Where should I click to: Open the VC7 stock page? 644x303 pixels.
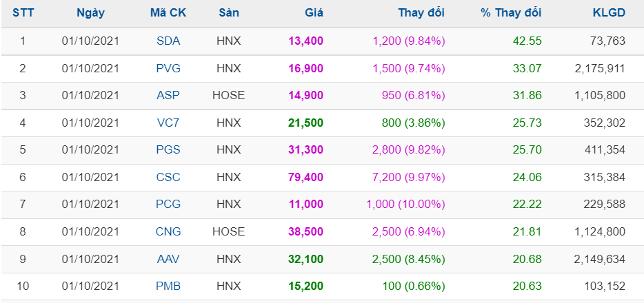point(168,123)
